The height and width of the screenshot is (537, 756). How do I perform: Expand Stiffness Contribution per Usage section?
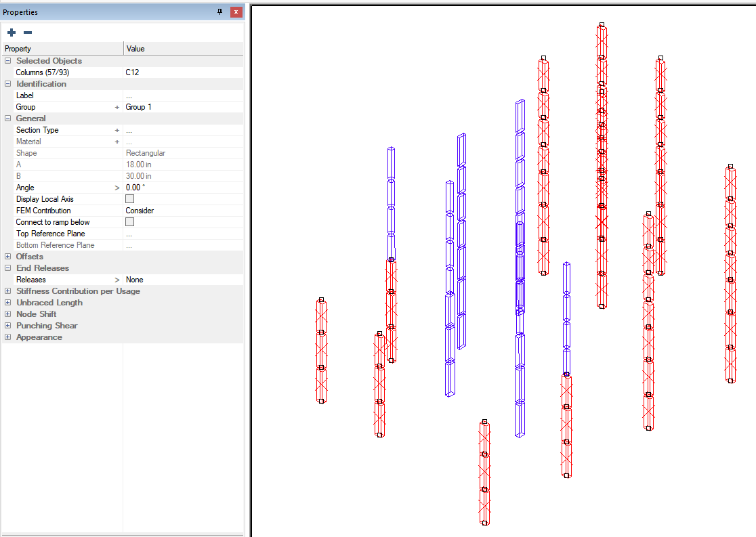[x=8, y=291]
